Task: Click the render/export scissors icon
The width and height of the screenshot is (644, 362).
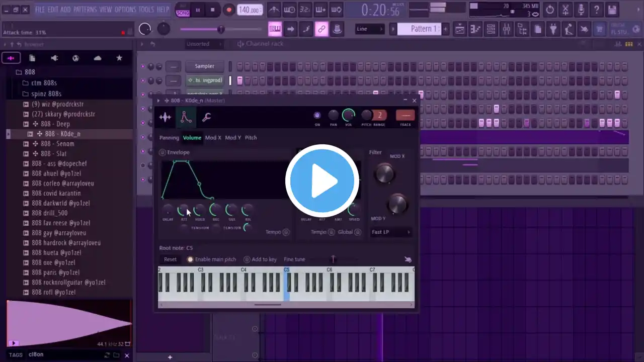Action: click(x=566, y=10)
